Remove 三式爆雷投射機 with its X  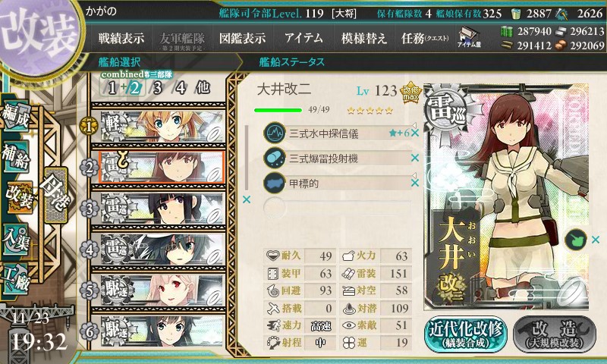[415, 158]
